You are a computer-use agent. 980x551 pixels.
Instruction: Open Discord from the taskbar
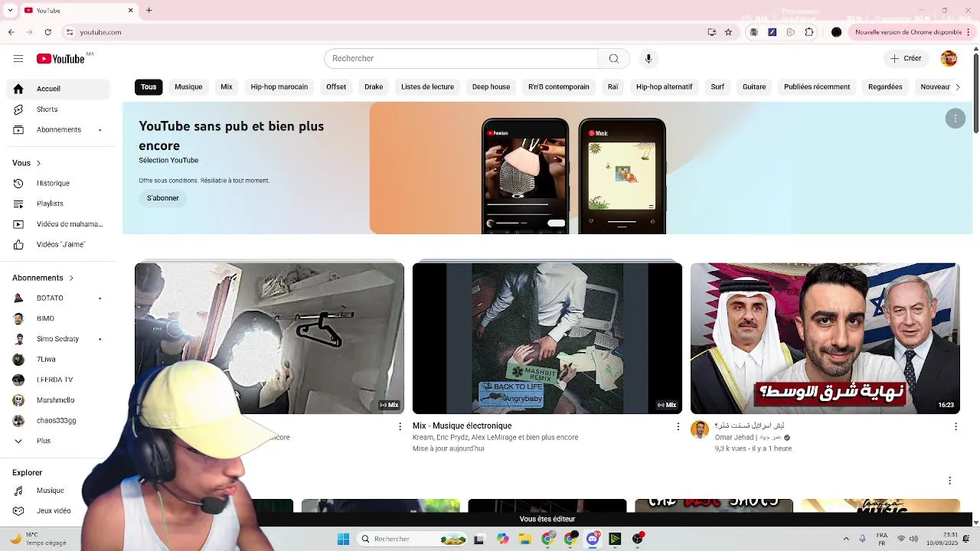[x=593, y=539]
